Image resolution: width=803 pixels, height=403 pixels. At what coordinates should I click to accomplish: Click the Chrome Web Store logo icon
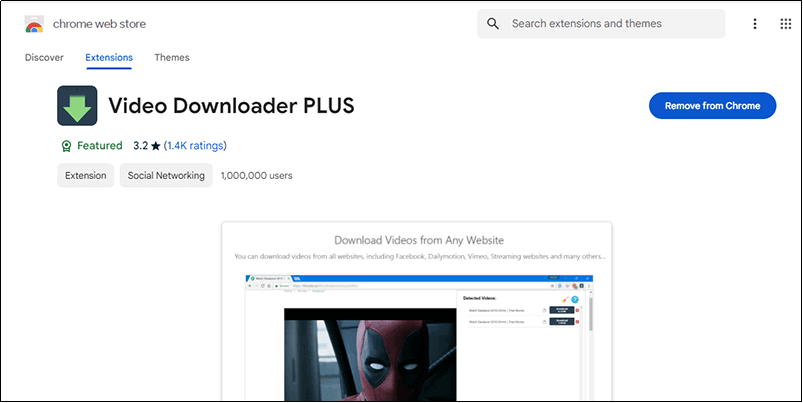[34, 24]
